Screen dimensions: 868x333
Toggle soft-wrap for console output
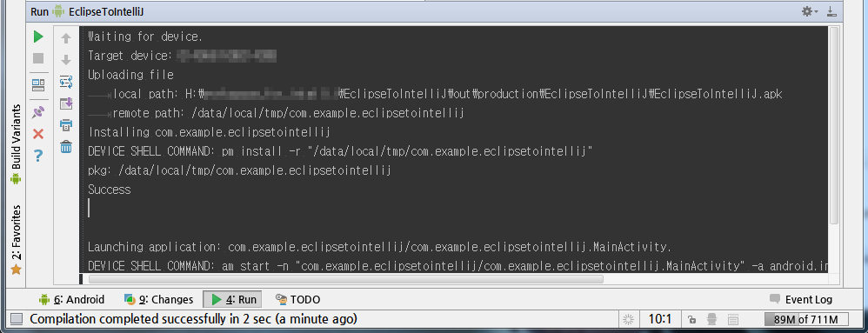(x=66, y=82)
